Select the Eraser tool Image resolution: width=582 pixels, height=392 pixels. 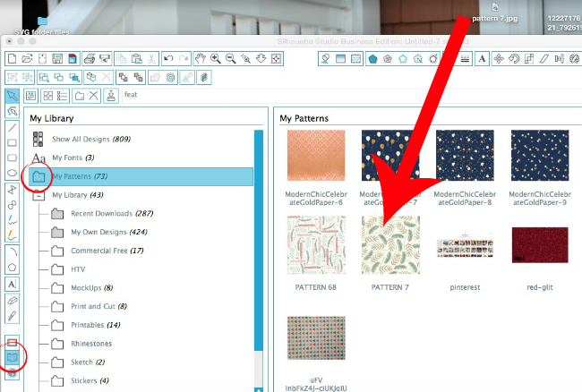(13, 300)
